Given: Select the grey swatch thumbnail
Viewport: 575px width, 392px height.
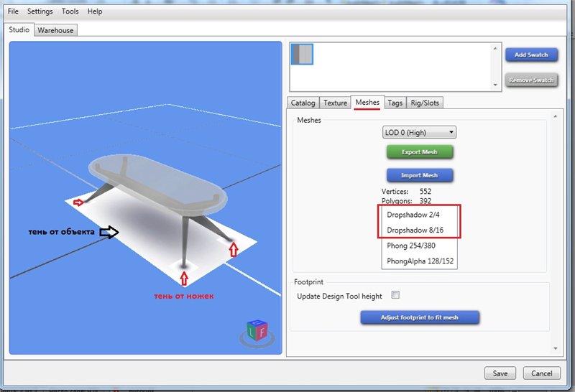Looking at the screenshot, I should 302,55.
